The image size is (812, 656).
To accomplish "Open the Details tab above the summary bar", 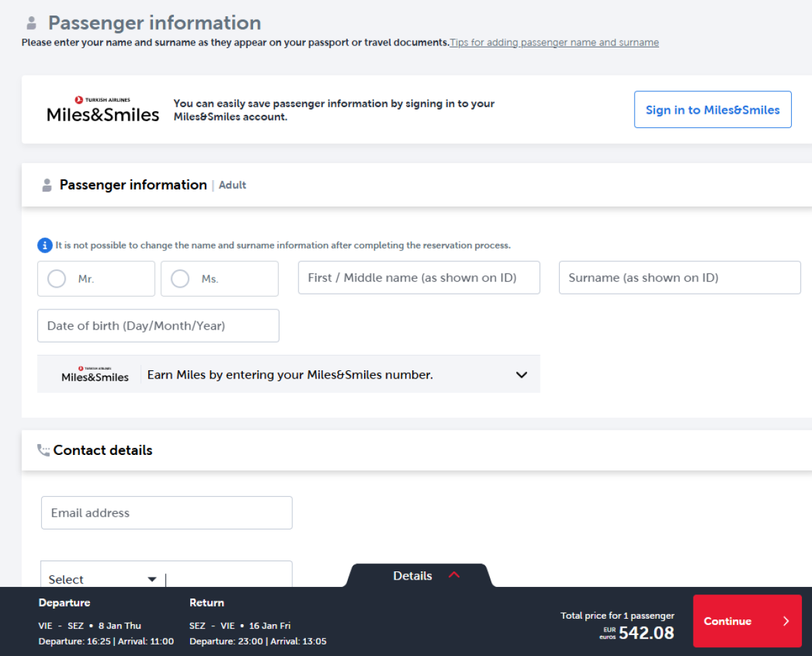I will pyautogui.click(x=413, y=575).
